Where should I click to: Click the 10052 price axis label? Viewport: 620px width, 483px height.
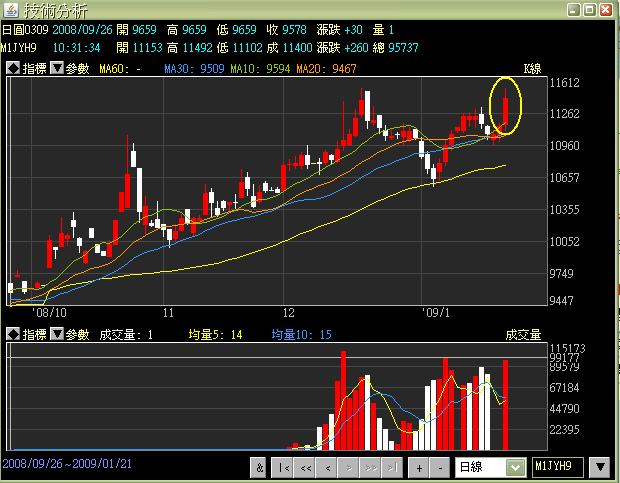[564, 242]
